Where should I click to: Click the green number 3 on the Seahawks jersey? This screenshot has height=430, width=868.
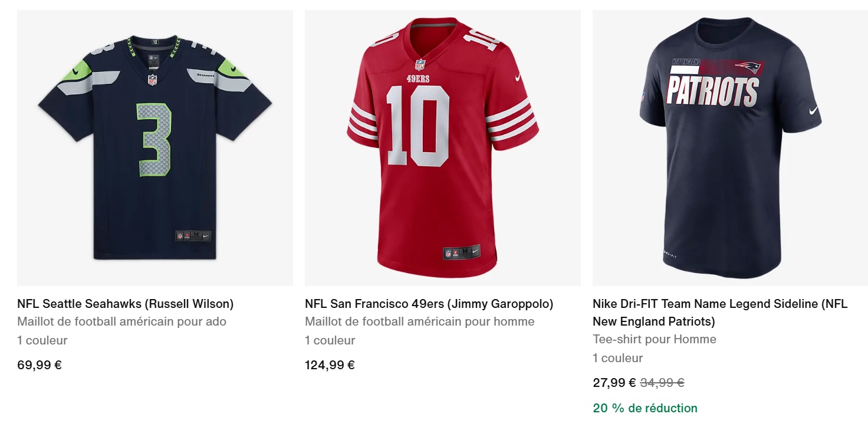[154, 139]
